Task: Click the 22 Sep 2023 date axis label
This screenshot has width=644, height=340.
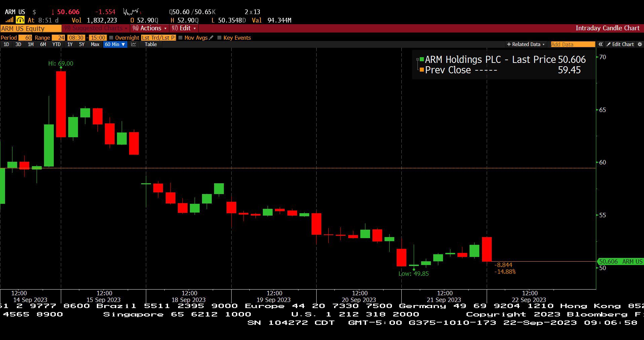Action: point(529,300)
